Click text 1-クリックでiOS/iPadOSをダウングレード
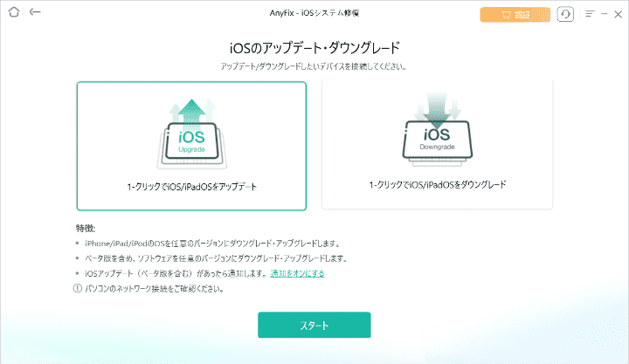The height and width of the screenshot is (364, 629). (438, 185)
